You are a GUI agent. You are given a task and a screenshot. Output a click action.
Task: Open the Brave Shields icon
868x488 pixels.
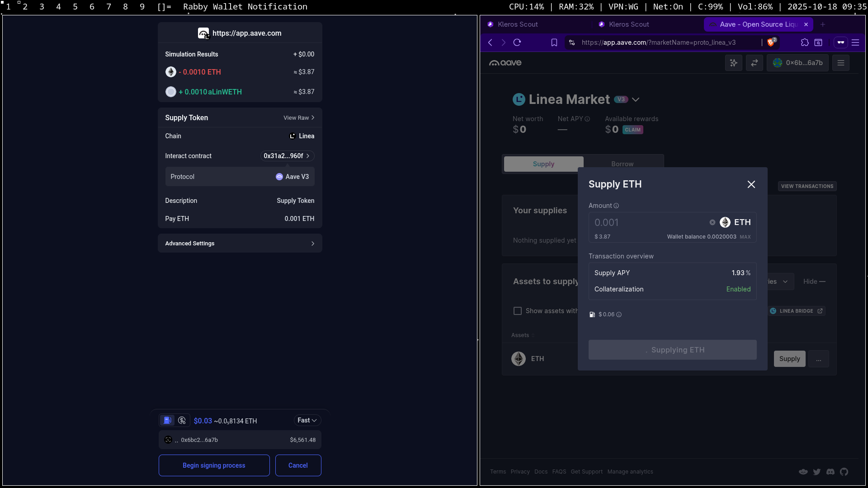(x=771, y=42)
